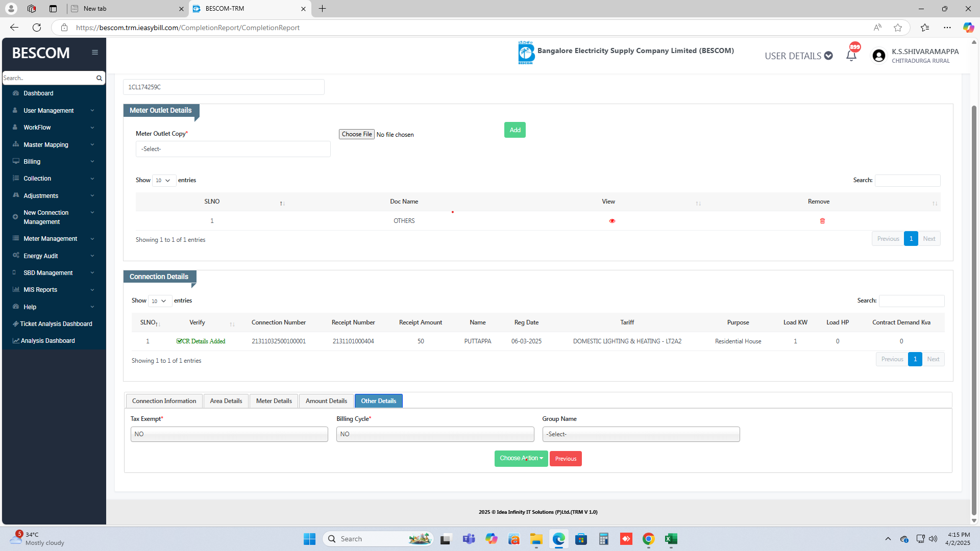Viewport: 980px width, 551px height.
Task: Click the green Add button
Action: (514, 130)
